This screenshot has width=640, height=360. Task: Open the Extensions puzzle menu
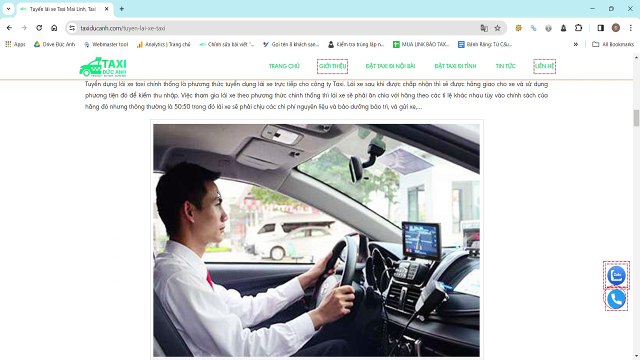(x=578, y=28)
